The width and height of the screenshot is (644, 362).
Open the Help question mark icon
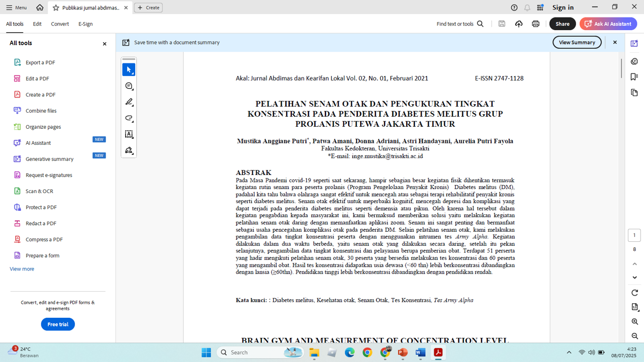(514, 8)
